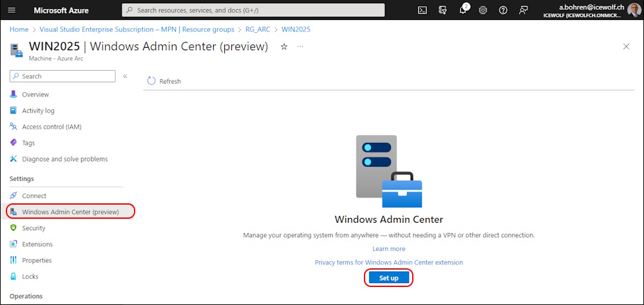Click the sidebar menu Search field
The width and height of the screenshot is (644, 305).
coord(63,76)
